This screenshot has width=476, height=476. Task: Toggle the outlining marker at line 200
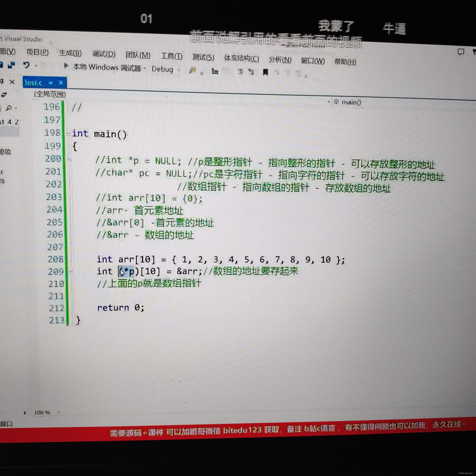point(70,160)
